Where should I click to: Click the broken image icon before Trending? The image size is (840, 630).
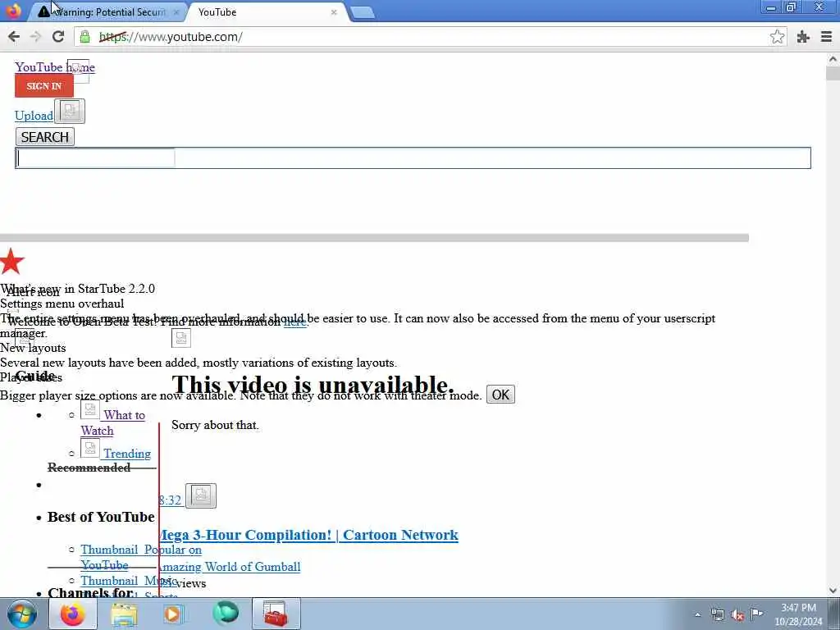pyautogui.click(x=90, y=448)
